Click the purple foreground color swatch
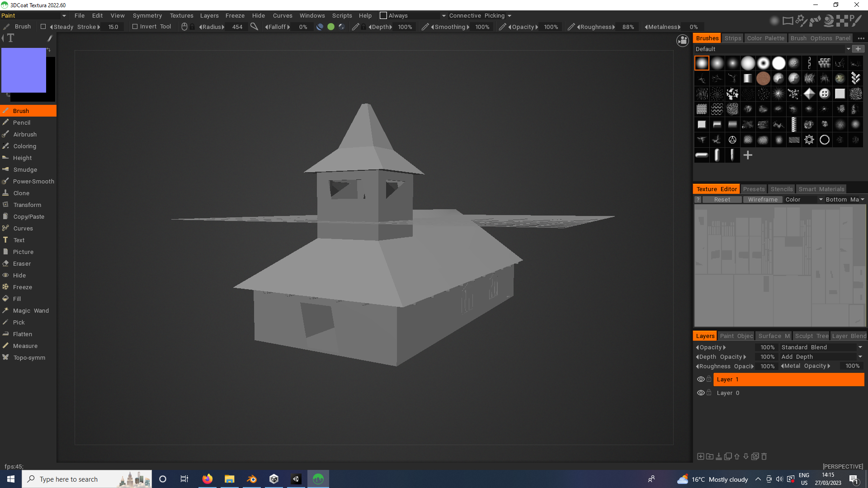This screenshot has height=488, width=868. [x=24, y=70]
